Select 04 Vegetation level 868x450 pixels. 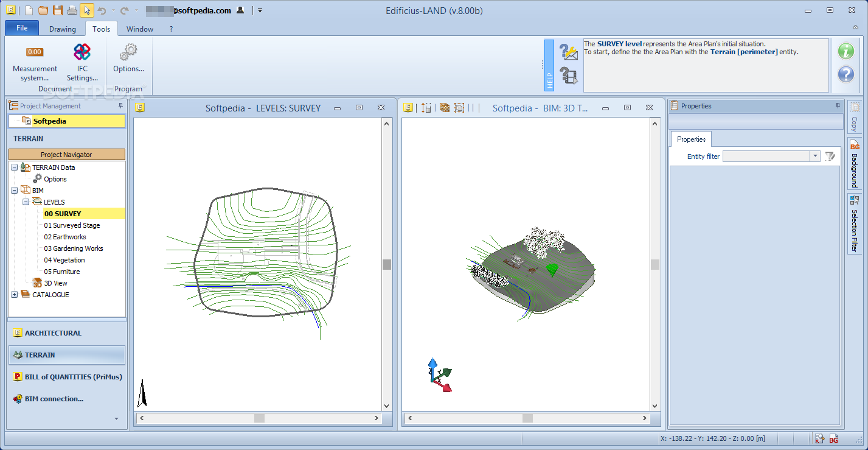(x=64, y=260)
